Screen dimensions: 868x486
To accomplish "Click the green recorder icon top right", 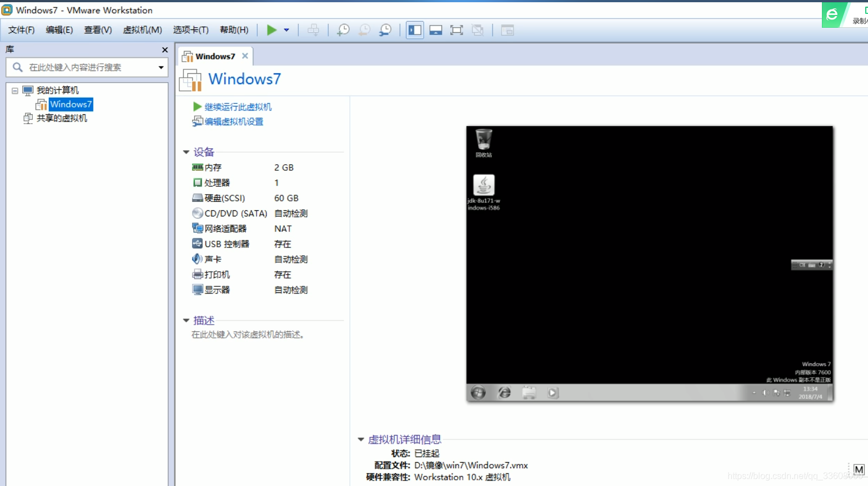I will click(833, 14).
